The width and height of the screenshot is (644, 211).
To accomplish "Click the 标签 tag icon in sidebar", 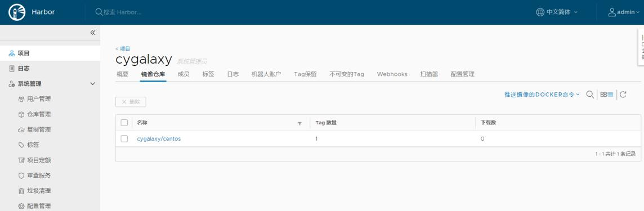I will tap(21, 145).
